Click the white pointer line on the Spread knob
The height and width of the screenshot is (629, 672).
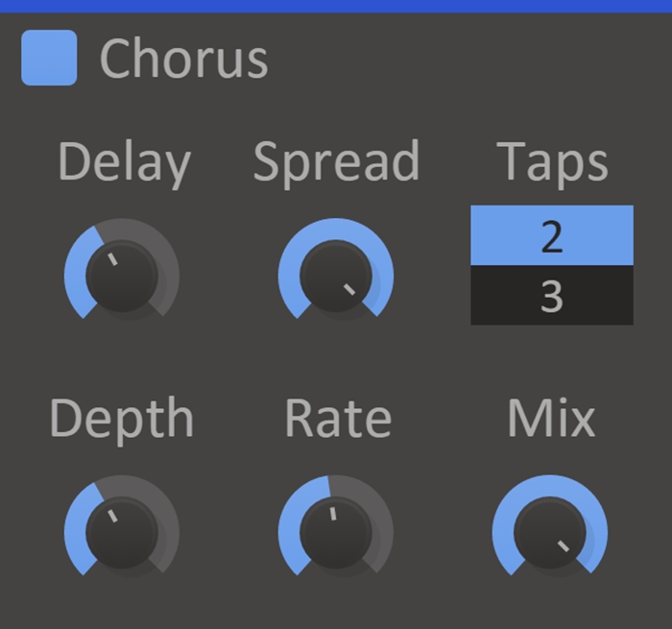click(x=349, y=289)
